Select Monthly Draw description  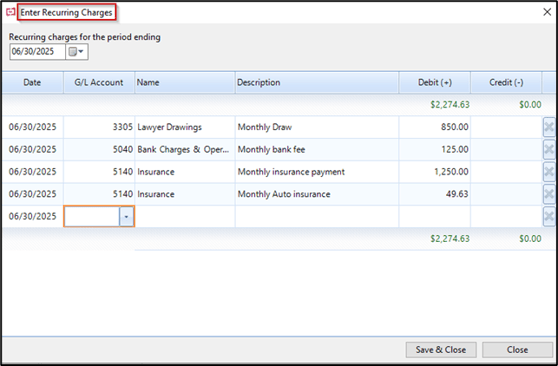317,127
